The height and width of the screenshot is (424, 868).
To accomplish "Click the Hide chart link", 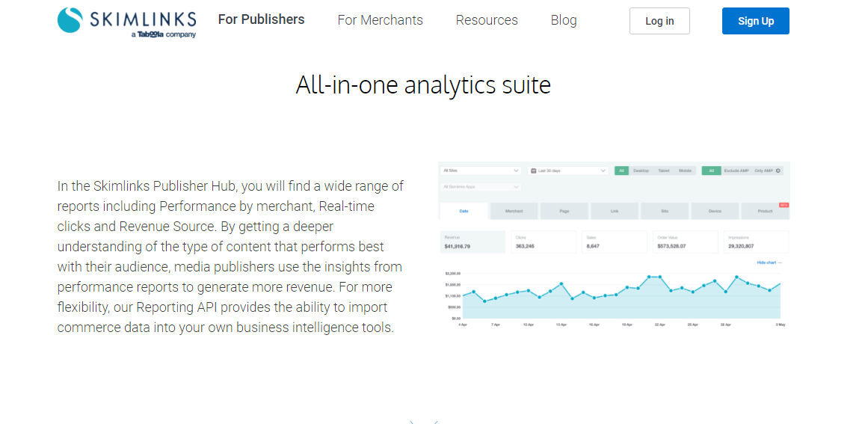I will 769,262.
